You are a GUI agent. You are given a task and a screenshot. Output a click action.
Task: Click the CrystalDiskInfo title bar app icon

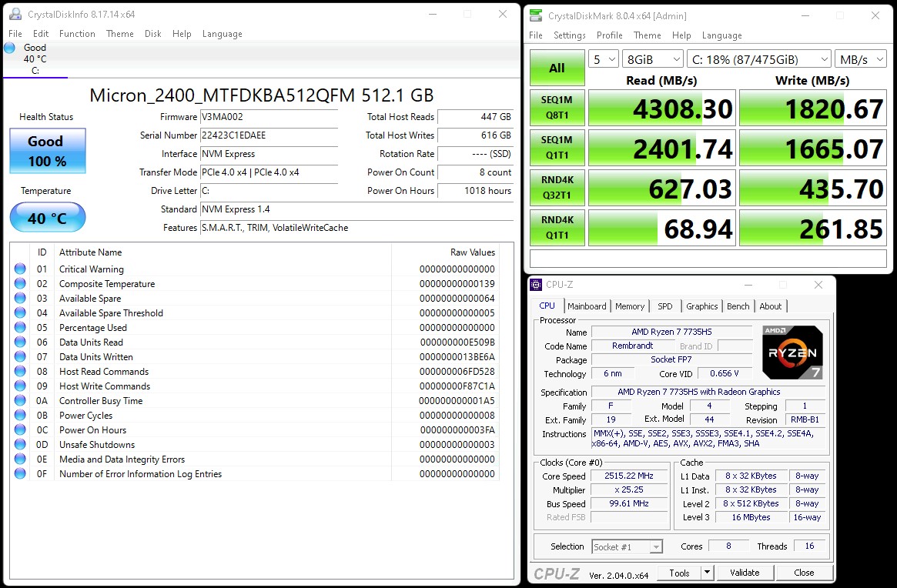(15, 14)
